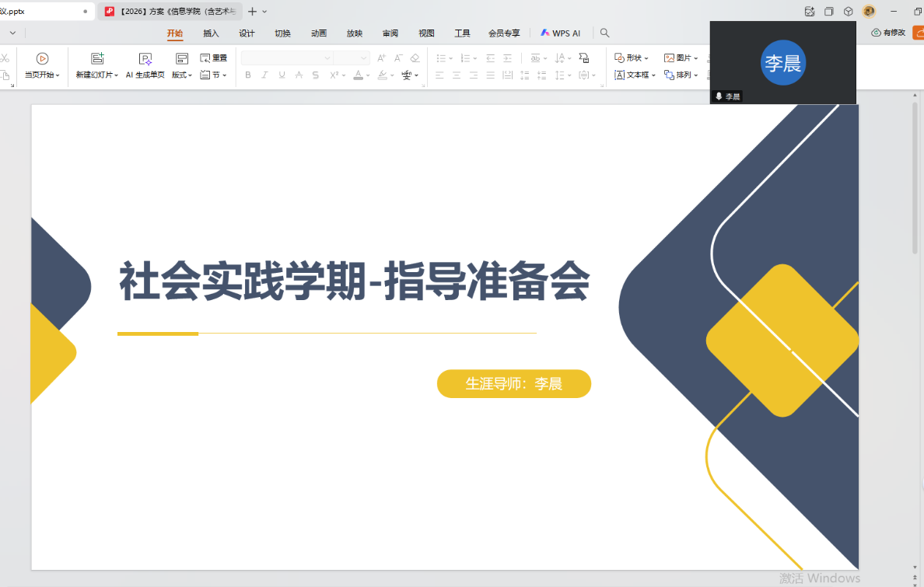Click AI 生成单页 icon
The image size is (924, 587).
point(145,58)
